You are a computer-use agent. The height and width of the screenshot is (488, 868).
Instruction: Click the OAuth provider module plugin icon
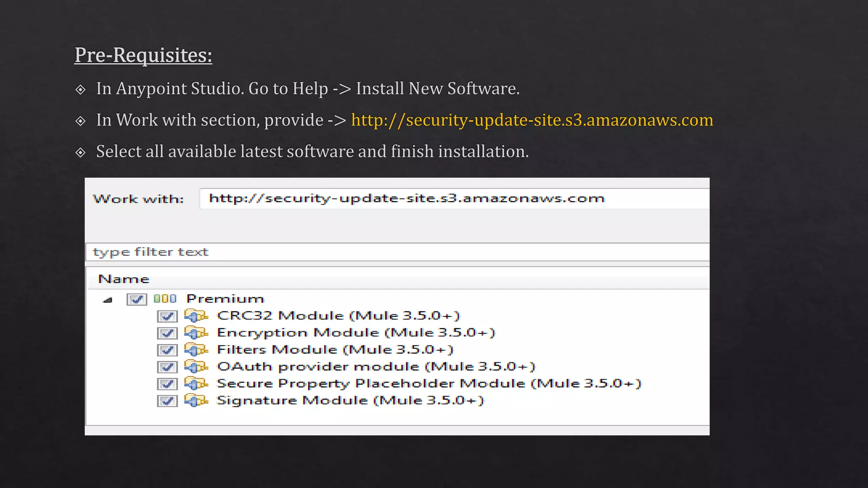tap(196, 367)
